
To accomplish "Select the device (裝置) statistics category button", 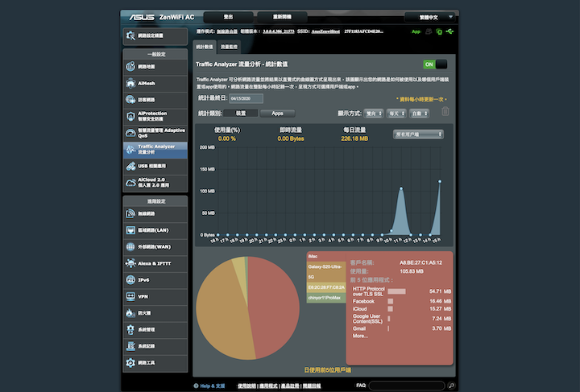I will (241, 113).
